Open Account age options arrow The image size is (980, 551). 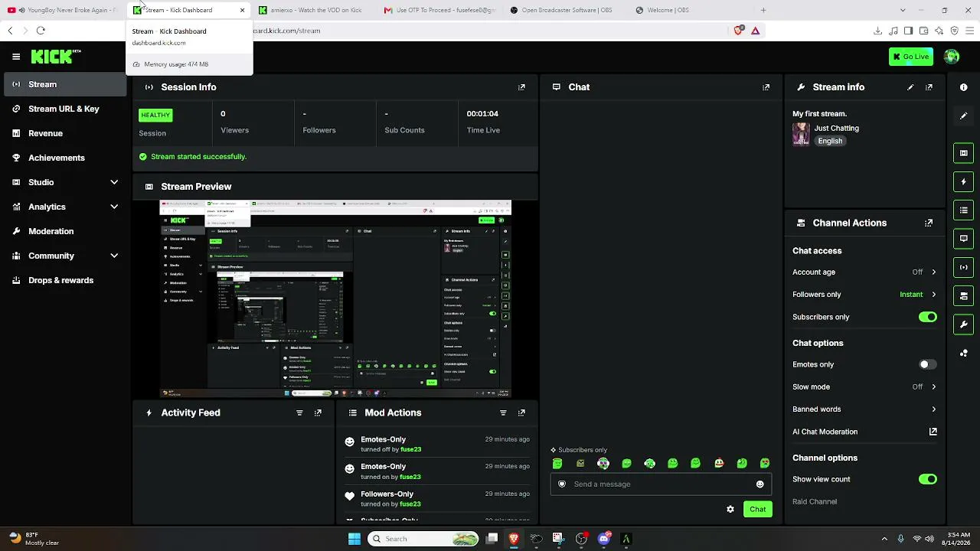933,272
